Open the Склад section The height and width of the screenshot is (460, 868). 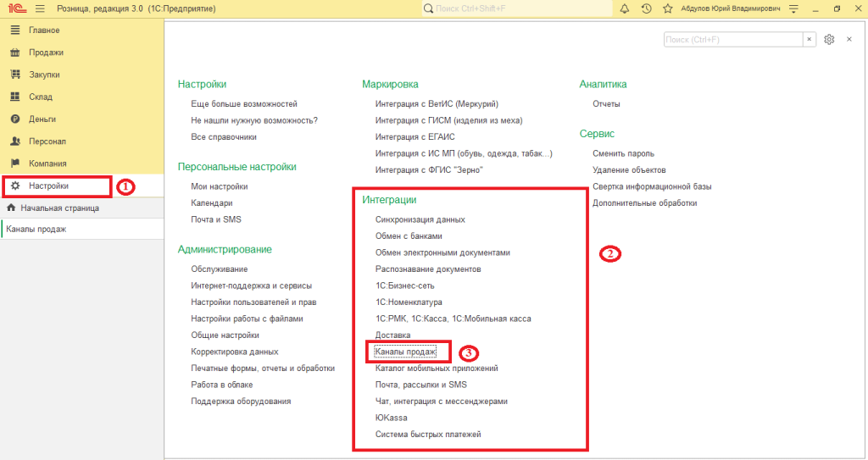pyautogui.click(x=82, y=97)
